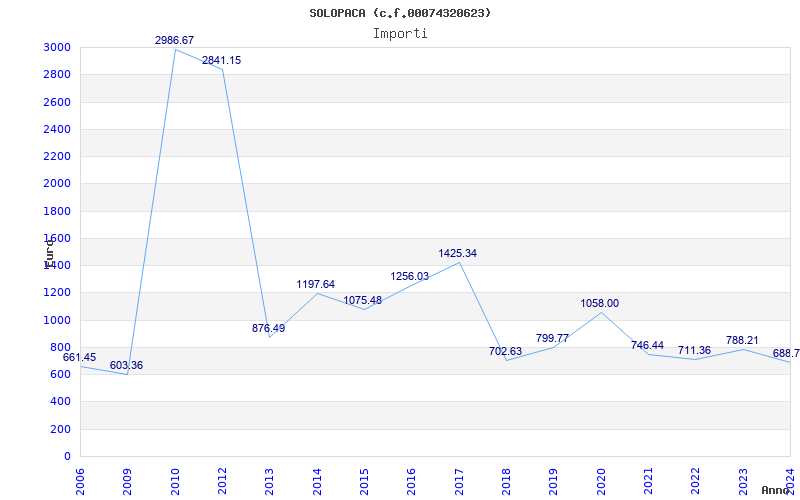Click y-axis value 600
This screenshot has width=800, height=500.
63,375
